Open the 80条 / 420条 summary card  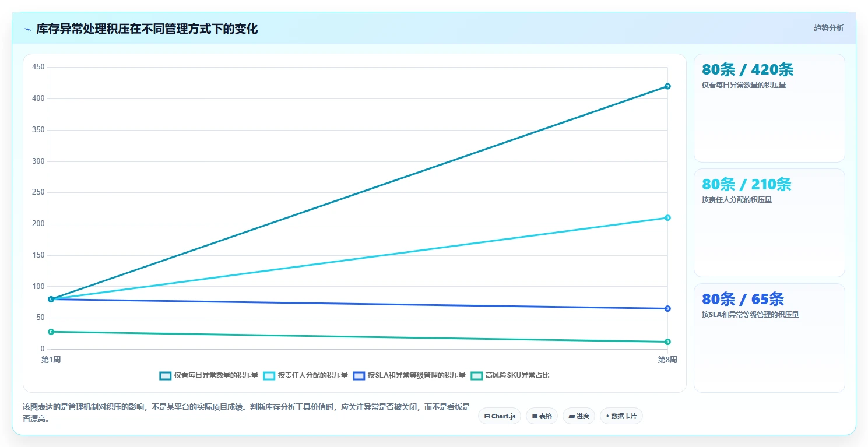click(x=769, y=108)
